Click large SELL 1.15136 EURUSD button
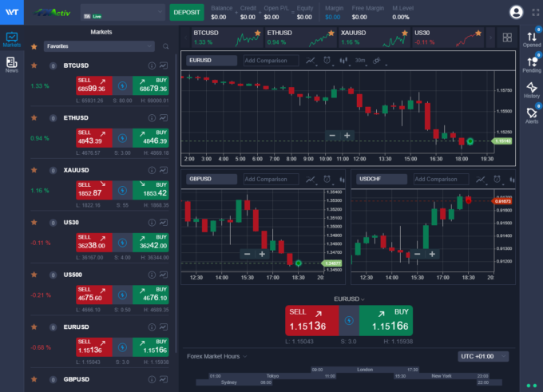This screenshot has width=543, height=392. 312,321
